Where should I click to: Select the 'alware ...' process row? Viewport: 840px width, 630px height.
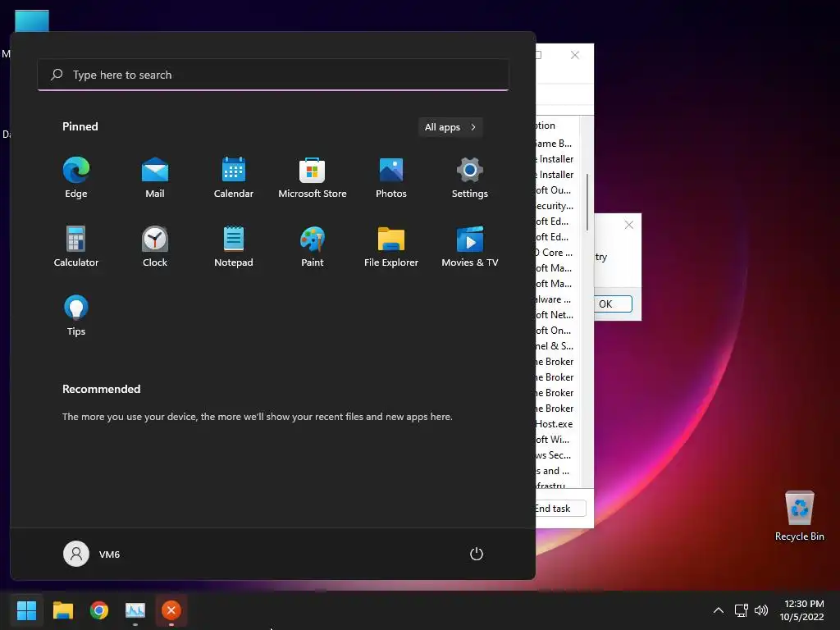[557, 299]
